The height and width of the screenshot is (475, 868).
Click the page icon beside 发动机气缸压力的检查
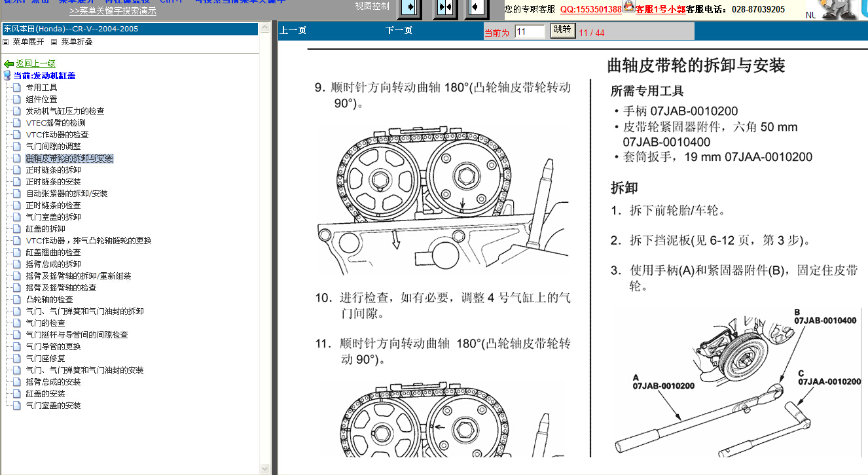(x=17, y=111)
